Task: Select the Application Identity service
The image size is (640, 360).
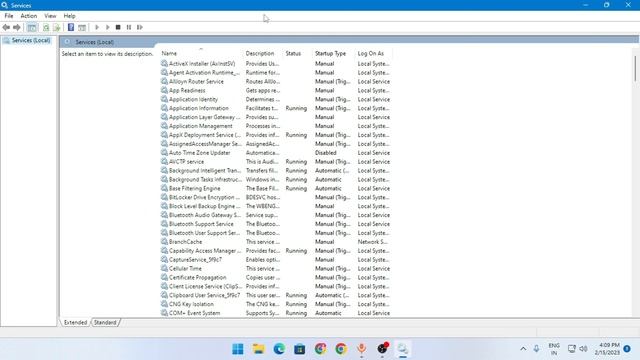Action: [276, 99]
